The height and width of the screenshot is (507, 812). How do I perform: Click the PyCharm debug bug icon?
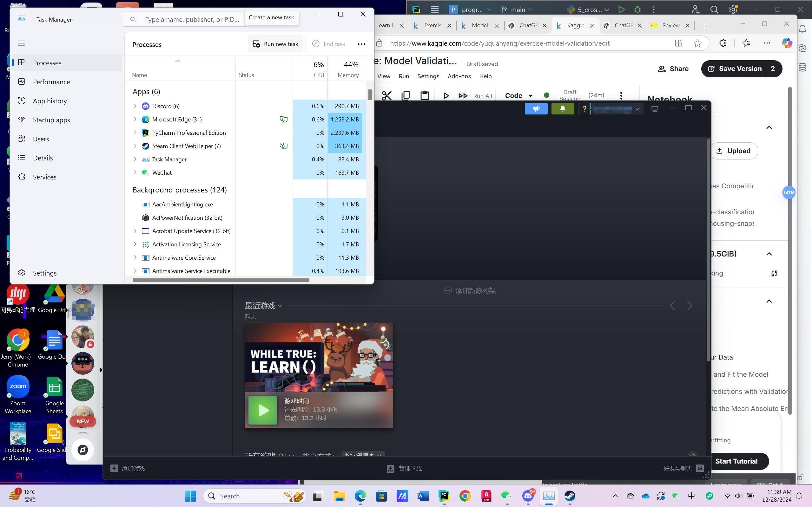click(637, 10)
